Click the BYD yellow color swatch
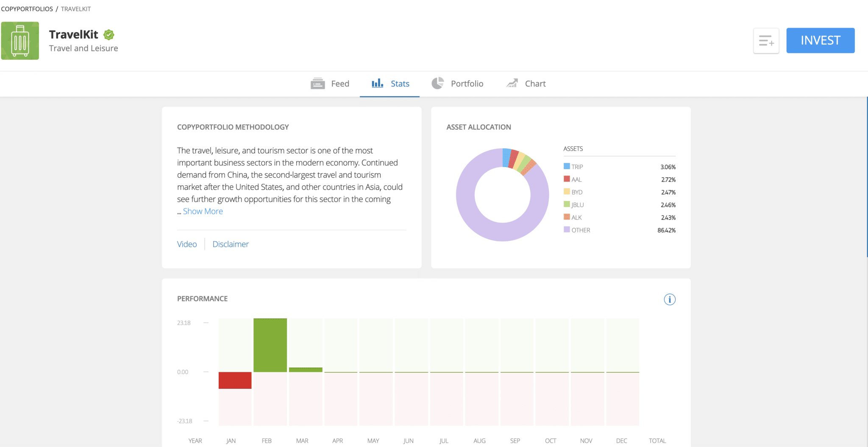This screenshot has height=447, width=868. coord(567,192)
